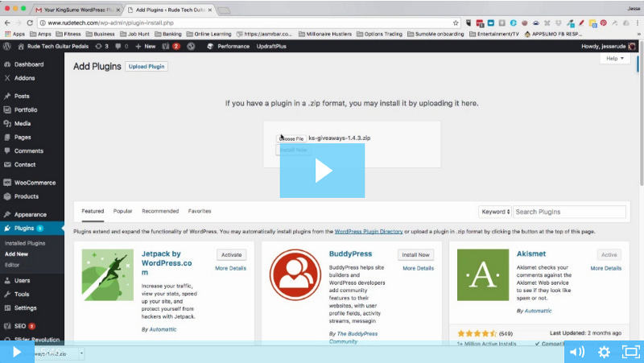
Task: Click the Upload Plugin button
Action: pos(147,67)
